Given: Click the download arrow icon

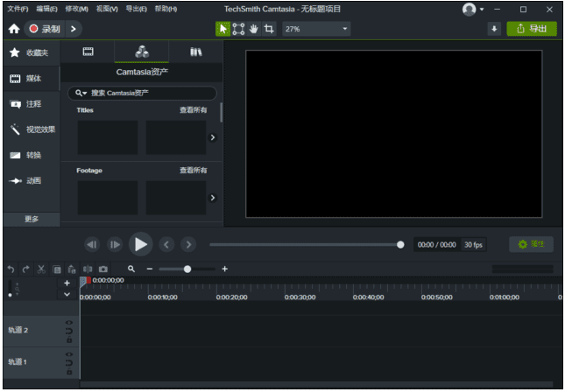Looking at the screenshot, I should (494, 29).
